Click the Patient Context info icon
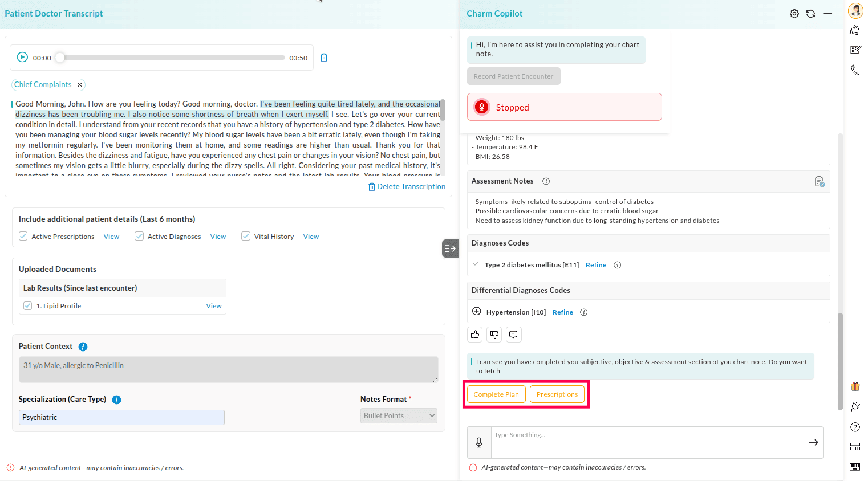Image resolution: width=868 pixels, height=481 pixels. [83, 347]
